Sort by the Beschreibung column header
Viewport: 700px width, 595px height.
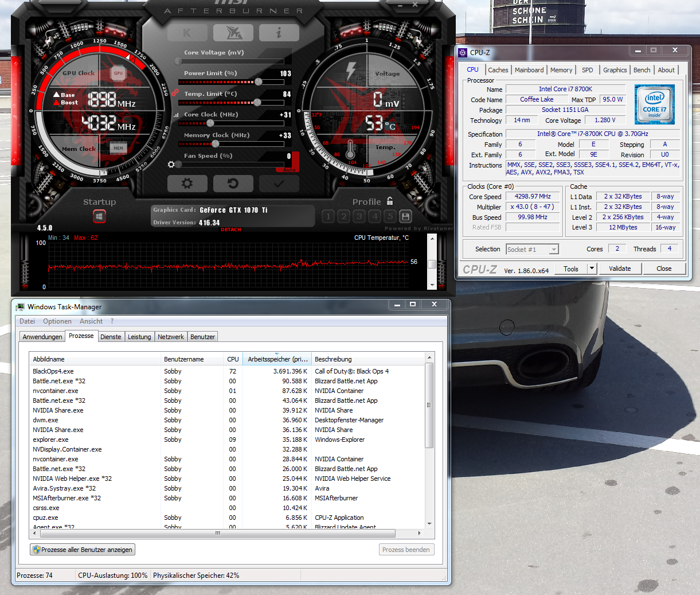click(x=368, y=359)
